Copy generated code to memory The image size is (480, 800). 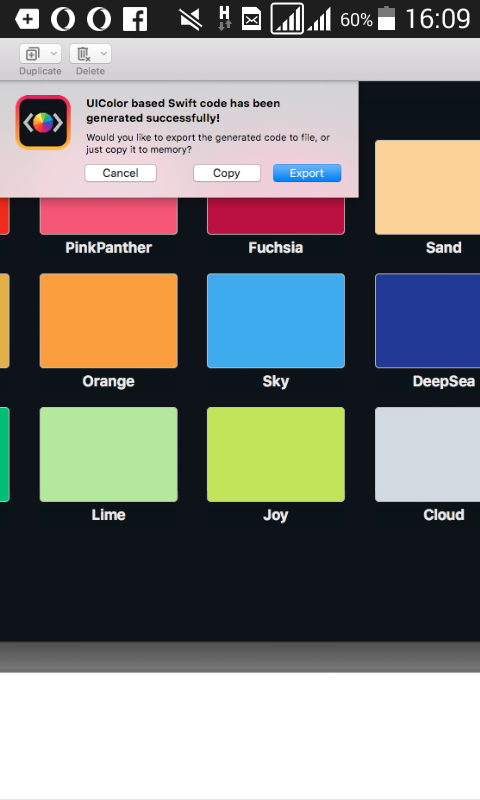point(226,173)
